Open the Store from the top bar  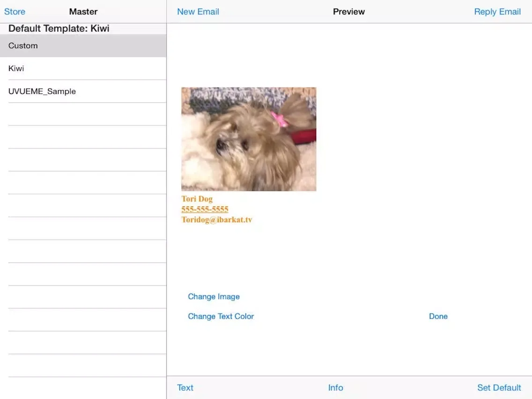[15, 12]
